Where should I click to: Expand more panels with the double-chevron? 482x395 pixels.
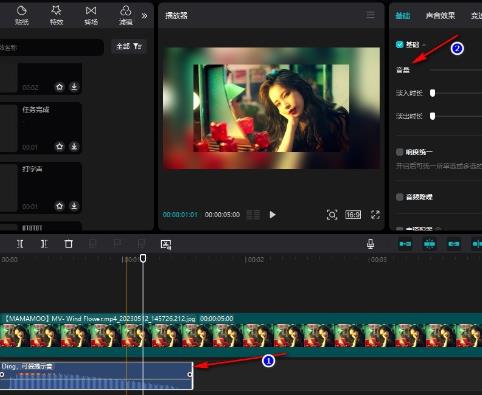coord(144,16)
